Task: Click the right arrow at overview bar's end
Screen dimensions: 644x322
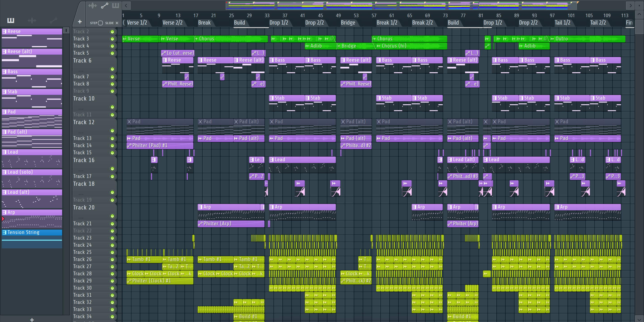Action: click(631, 6)
